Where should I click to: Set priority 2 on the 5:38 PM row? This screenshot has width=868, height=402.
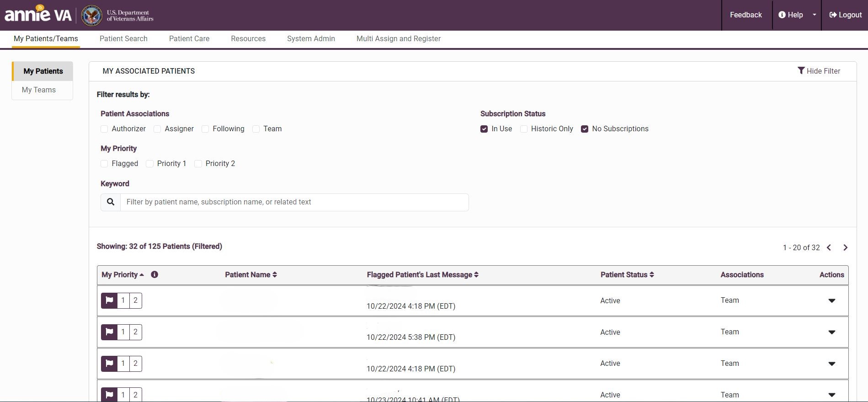point(135,332)
